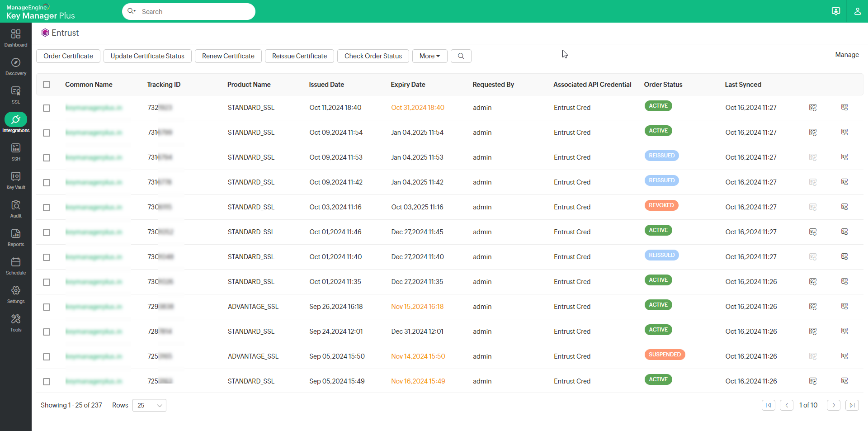Open the user profile icon at top right
Viewport: 868px width, 431px height.
pyautogui.click(x=858, y=11)
